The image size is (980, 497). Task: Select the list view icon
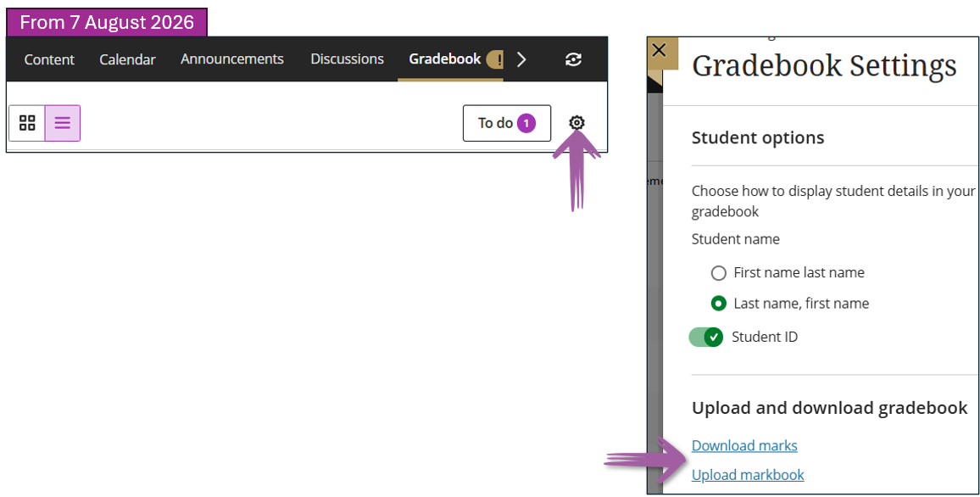pyautogui.click(x=63, y=123)
